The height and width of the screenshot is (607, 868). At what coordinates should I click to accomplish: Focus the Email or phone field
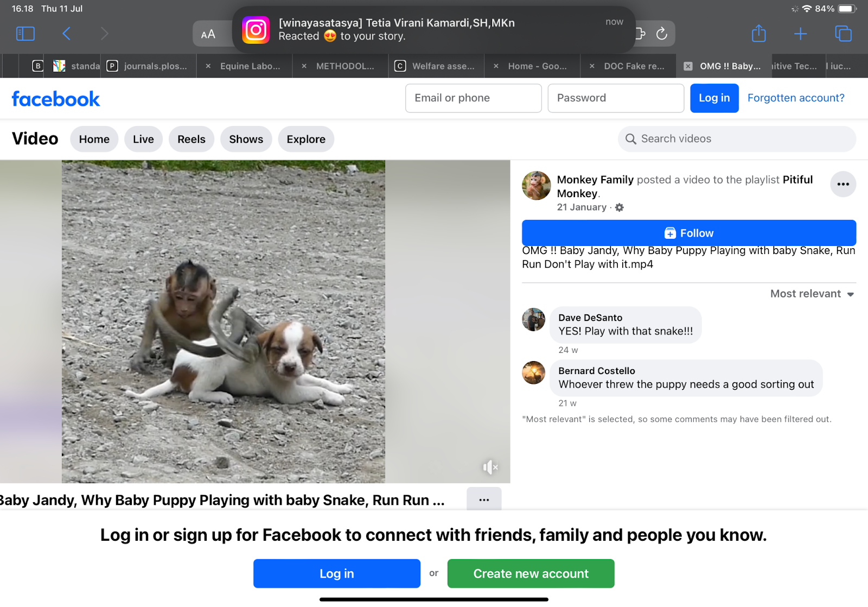[x=473, y=98]
